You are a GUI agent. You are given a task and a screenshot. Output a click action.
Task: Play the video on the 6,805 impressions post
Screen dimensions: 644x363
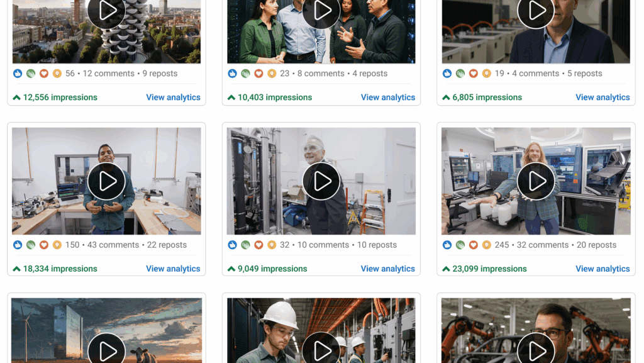(536, 11)
